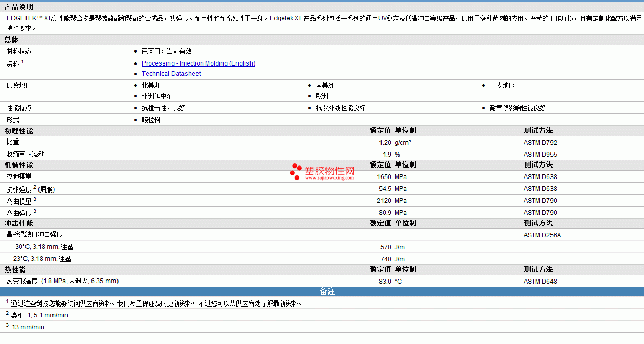Open the Processing - Injection Molding (English) link

coord(199,63)
